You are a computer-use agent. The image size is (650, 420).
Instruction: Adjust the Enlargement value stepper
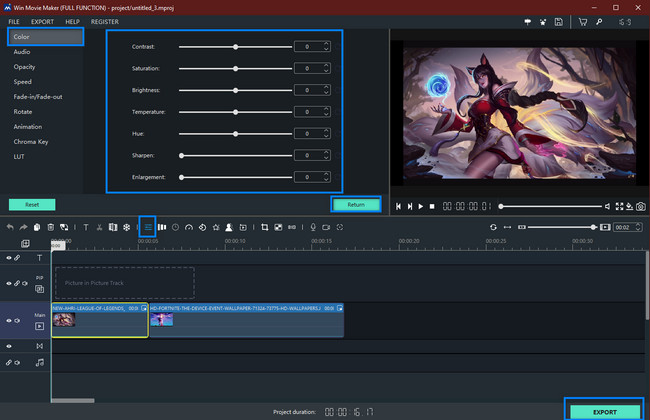pos(326,177)
